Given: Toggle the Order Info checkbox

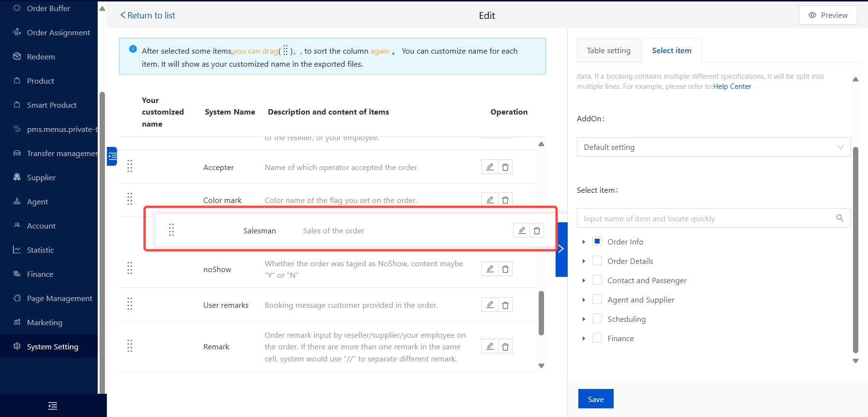Looking at the screenshot, I should (x=597, y=242).
